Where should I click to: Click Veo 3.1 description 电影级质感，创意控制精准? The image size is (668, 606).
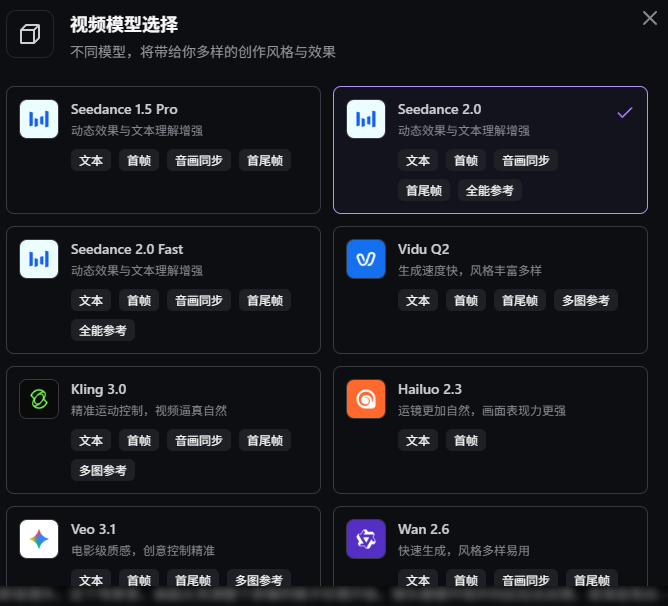click(143, 550)
